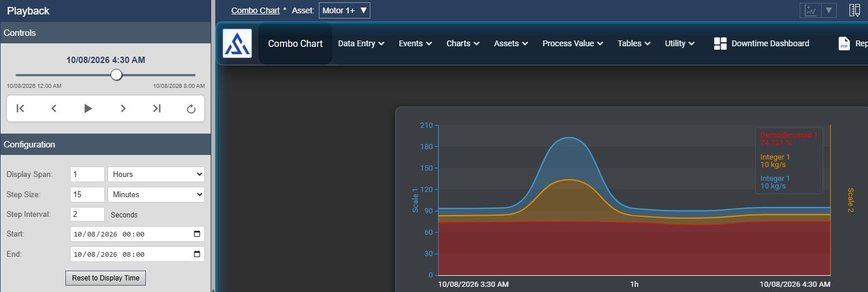The height and width of the screenshot is (292, 868).
Task: Click slider start label 10/08/2026 12:00 AM
Action: [34, 86]
